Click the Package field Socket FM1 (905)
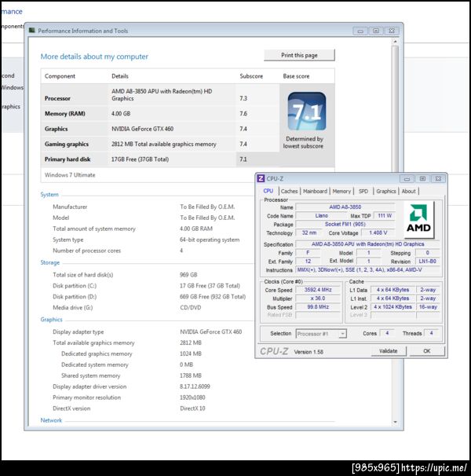The height and width of the screenshot is (476, 471). click(x=345, y=224)
